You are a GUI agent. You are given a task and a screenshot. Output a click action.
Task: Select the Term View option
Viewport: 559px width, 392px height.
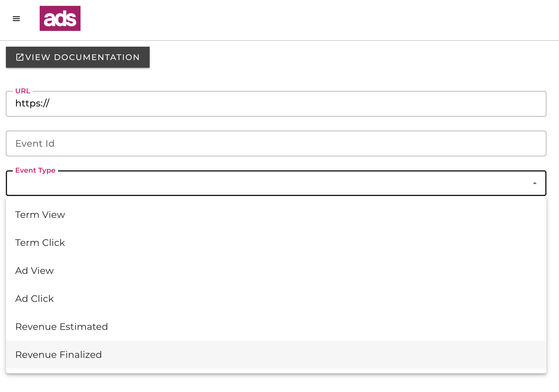click(x=40, y=215)
